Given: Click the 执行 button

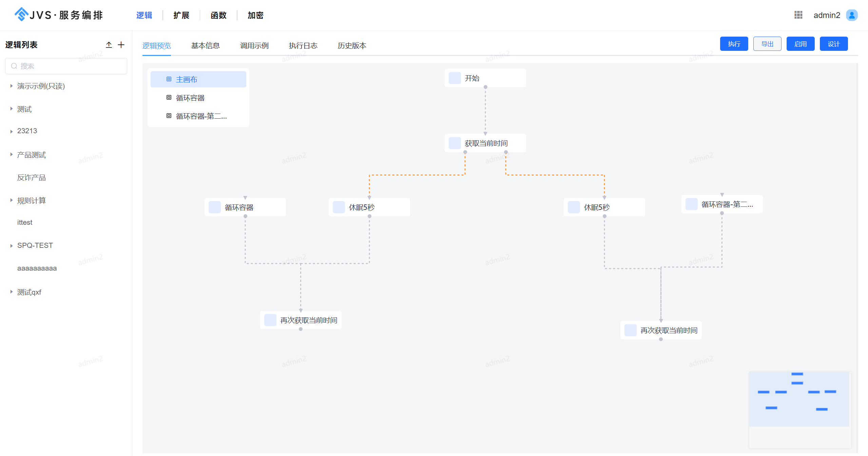Looking at the screenshot, I should pyautogui.click(x=734, y=44).
